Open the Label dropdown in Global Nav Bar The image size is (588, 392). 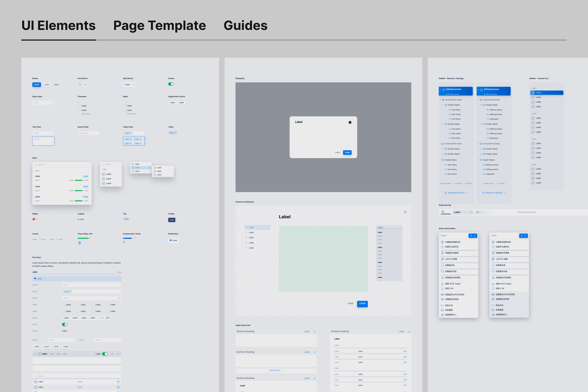463,212
